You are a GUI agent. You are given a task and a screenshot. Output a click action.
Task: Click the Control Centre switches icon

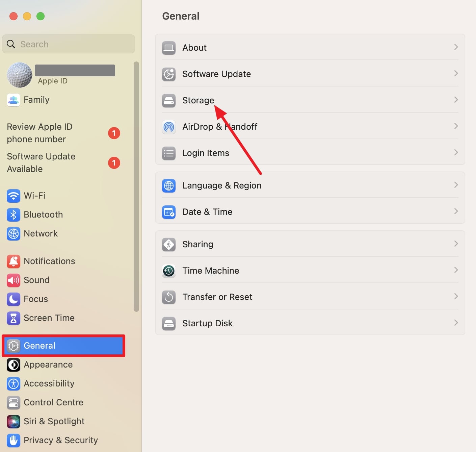click(14, 402)
